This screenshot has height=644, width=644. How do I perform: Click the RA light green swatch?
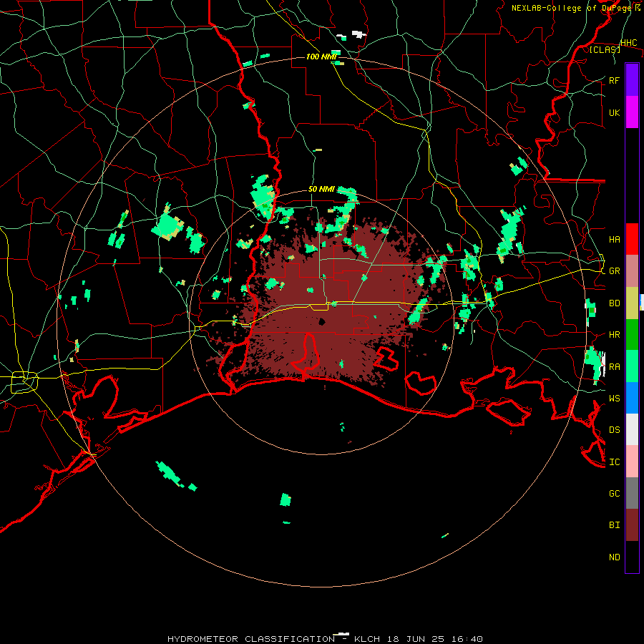coord(632,366)
